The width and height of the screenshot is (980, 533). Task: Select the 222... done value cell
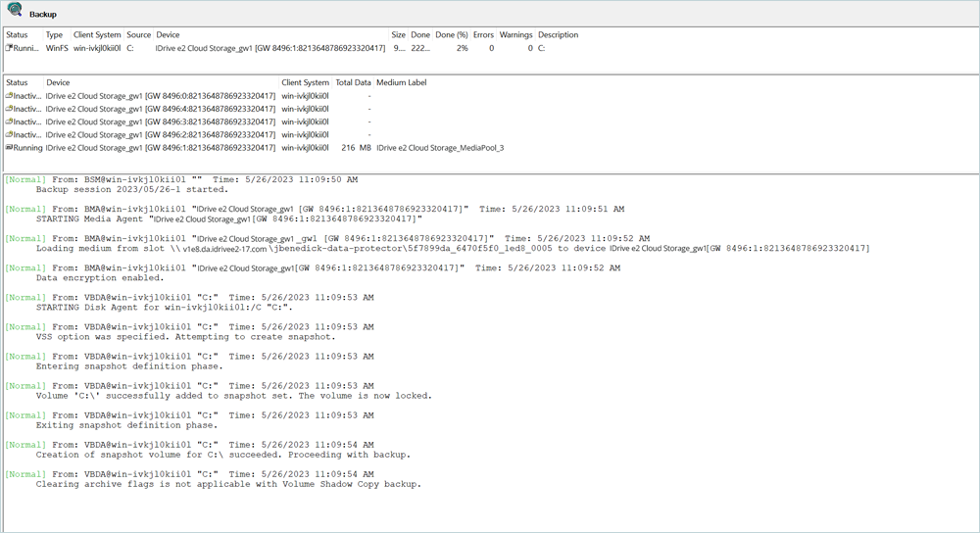(x=420, y=48)
